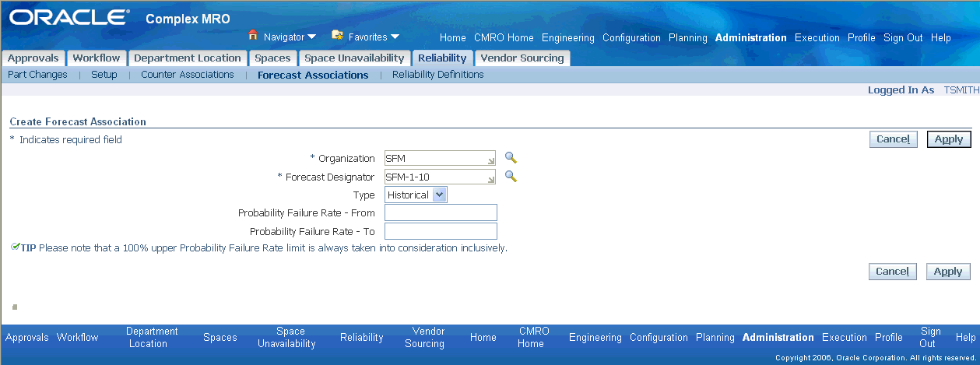Click Planning in the footer bar
The width and height of the screenshot is (980, 365).
(715, 338)
